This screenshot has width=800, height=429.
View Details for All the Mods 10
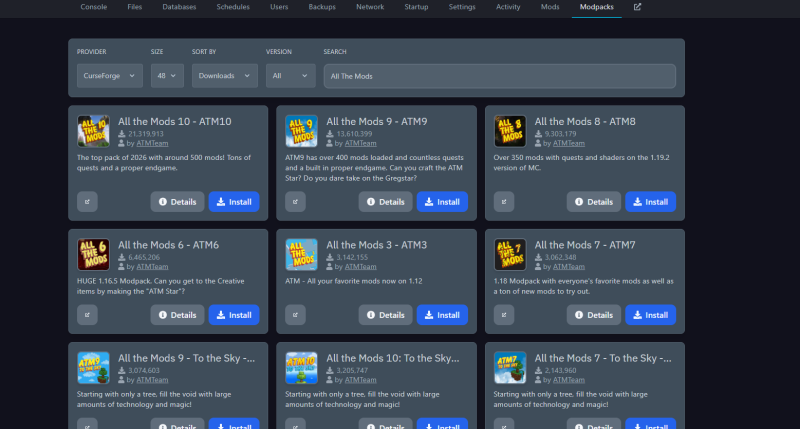click(x=177, y=201)
